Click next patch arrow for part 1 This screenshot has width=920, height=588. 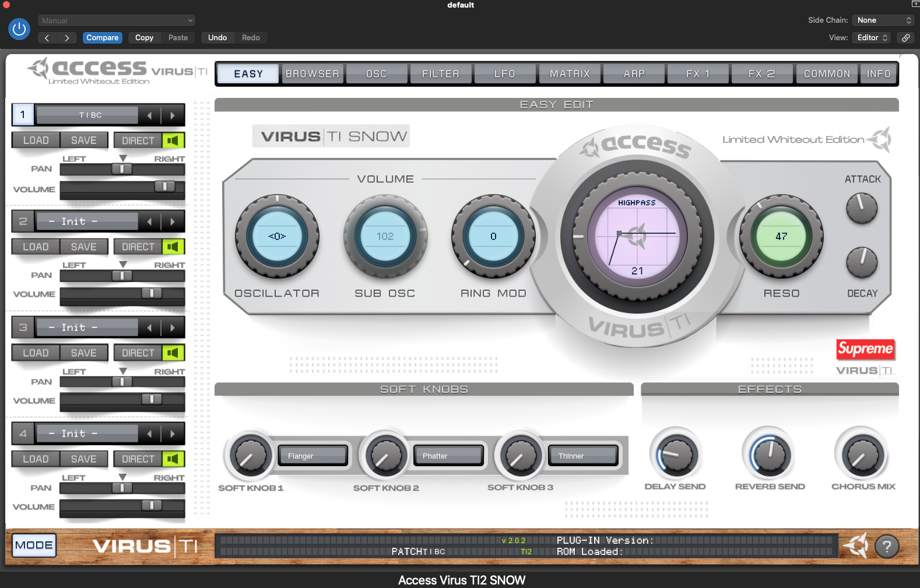tap(173, 115)
